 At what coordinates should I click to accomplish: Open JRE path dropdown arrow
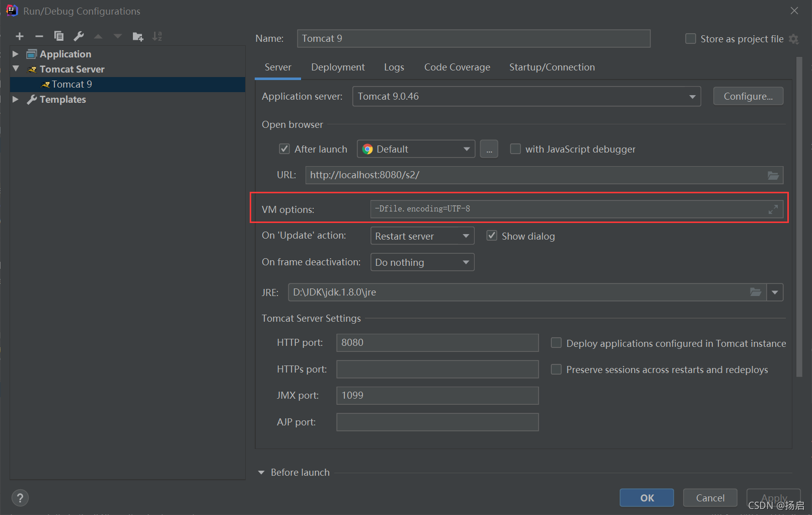[775, 292]
